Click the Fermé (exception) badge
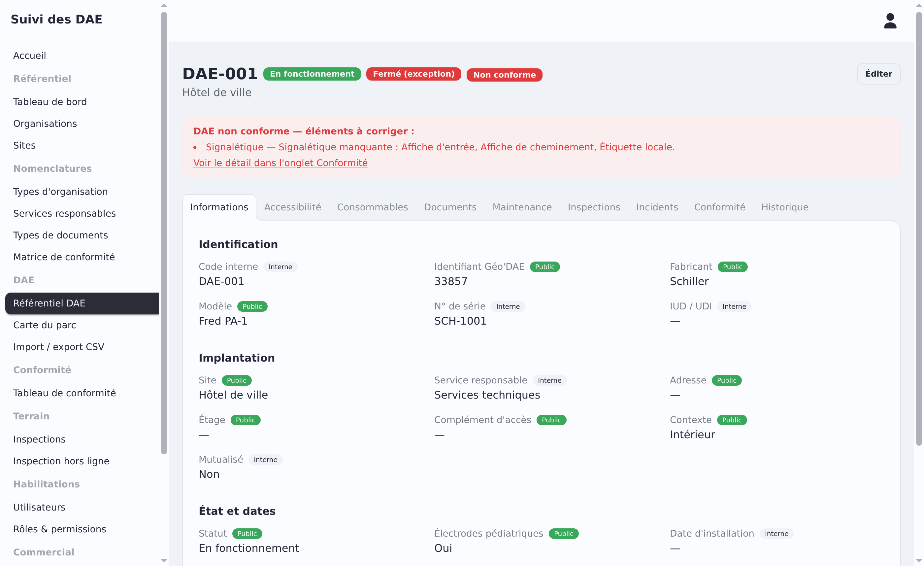The image size is (924, 566). (413, 74)
